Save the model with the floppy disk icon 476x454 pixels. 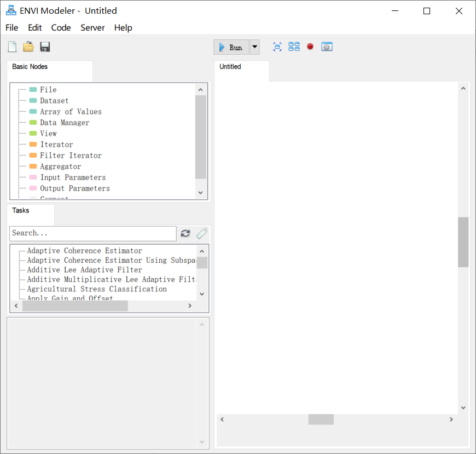pyautogui.click(x=45, y=47)
